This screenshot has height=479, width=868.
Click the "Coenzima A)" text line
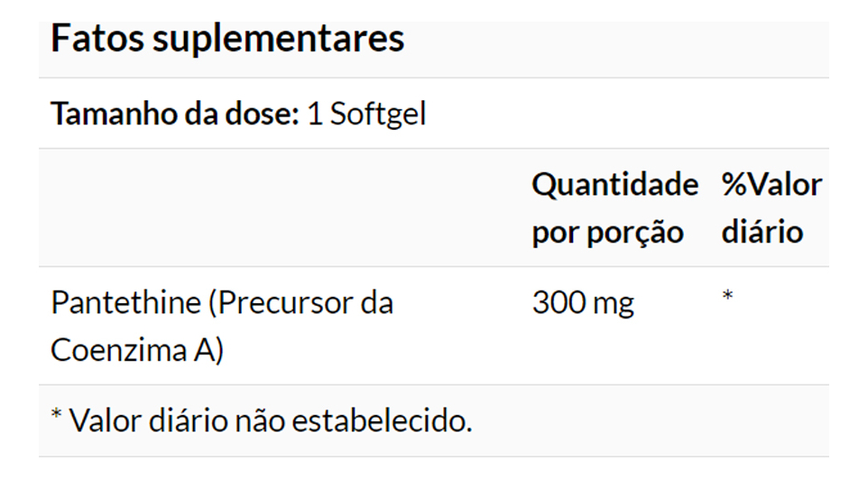136,350
